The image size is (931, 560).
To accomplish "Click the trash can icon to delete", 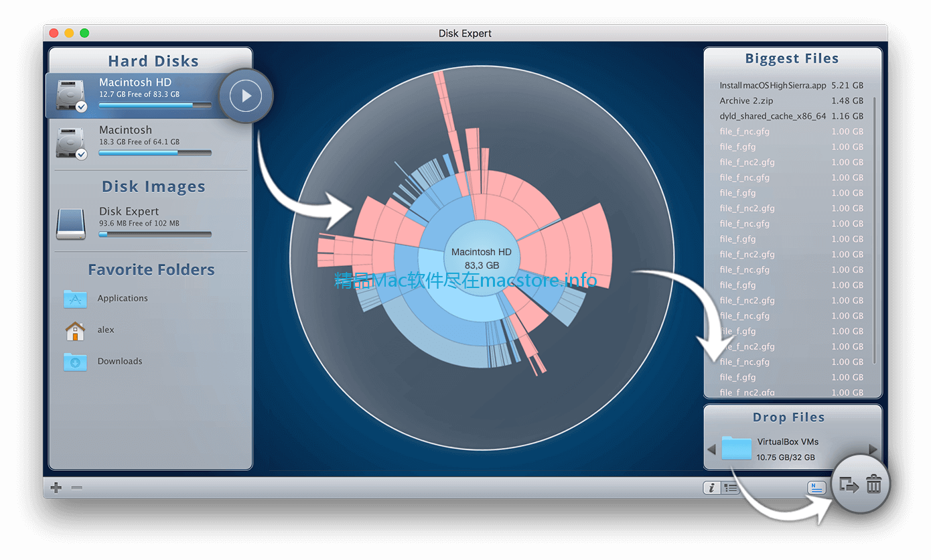I will click(x=873, y=484).
